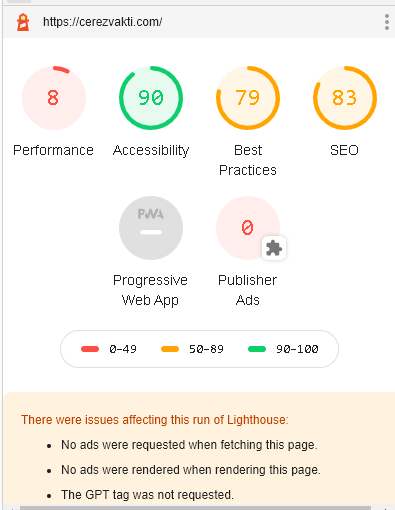Go to Accessibility label link
Screen dimensions: 395x510
(151, 151)
